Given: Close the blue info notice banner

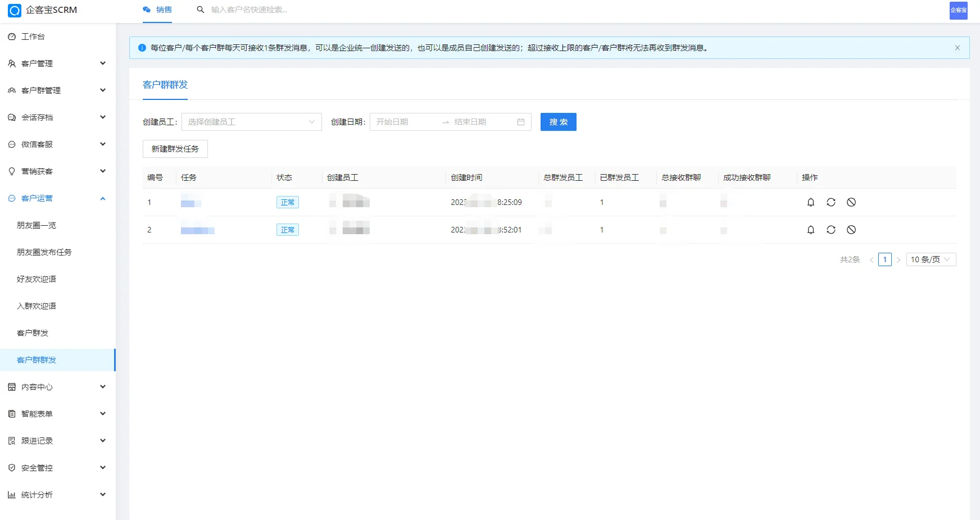Looking at the screenshot, I should (958, 48).
